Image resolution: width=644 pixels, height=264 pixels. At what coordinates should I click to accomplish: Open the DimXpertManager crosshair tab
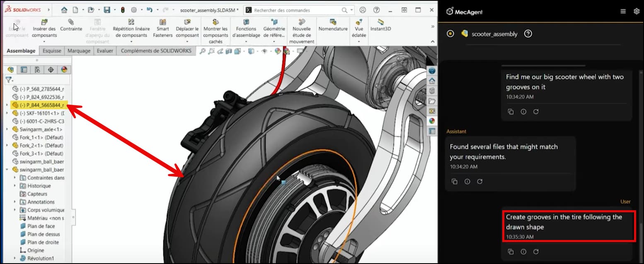(x=51, y=70)
